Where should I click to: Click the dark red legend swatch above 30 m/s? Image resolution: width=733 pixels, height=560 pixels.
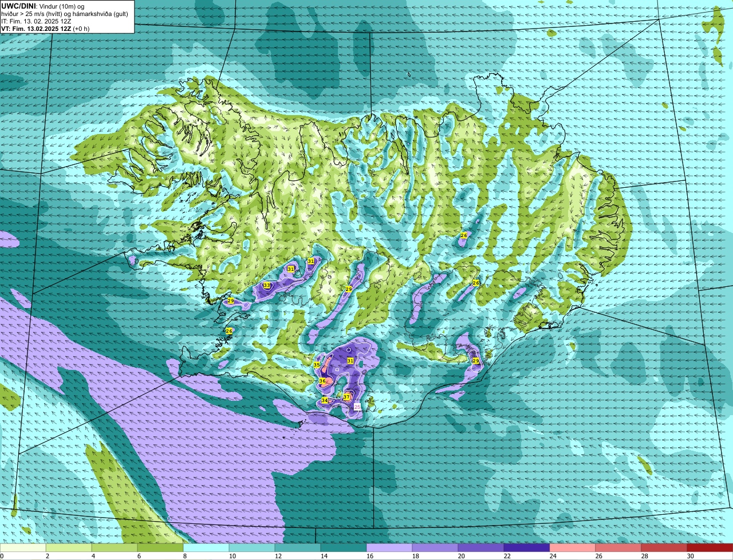pyautogui.click(x=710, y=548)
